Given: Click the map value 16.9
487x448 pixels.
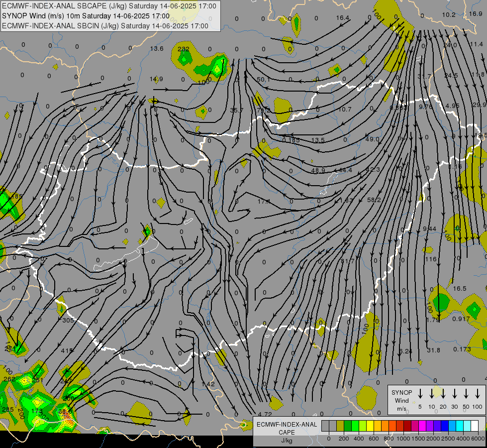Looking at the screenshot, I should pyautogui.click(x=476, y=13).
